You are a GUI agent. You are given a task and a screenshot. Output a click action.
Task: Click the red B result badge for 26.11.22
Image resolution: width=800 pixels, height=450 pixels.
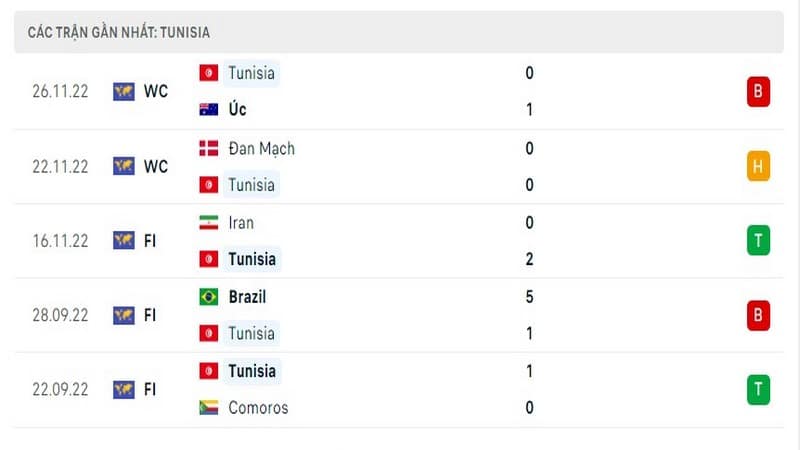tap(758, 91)
